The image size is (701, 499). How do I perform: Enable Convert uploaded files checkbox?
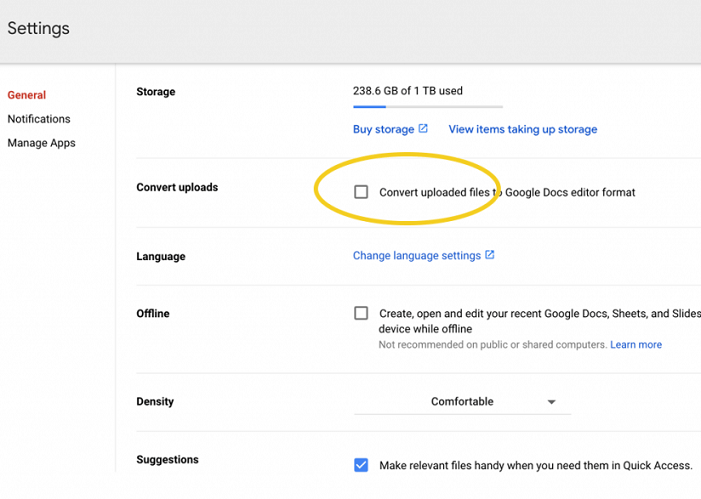click(361, 192)
